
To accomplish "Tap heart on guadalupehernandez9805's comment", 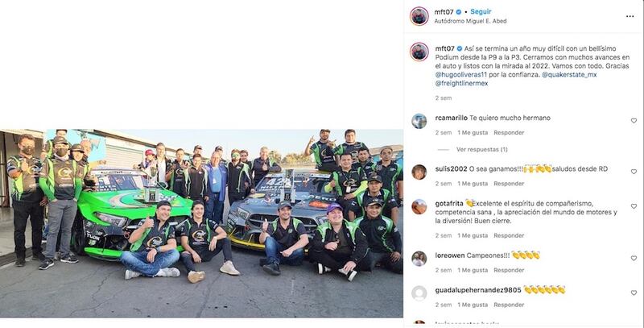I will 634,293.
